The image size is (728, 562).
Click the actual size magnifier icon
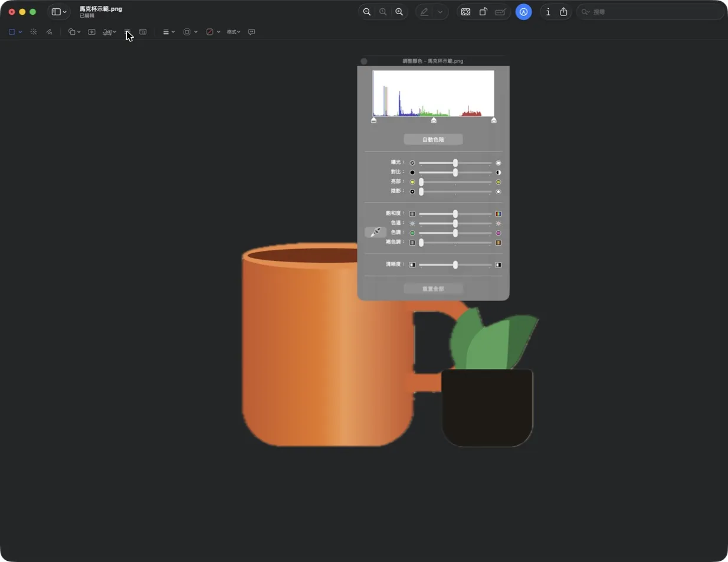(x=383, y=12)
